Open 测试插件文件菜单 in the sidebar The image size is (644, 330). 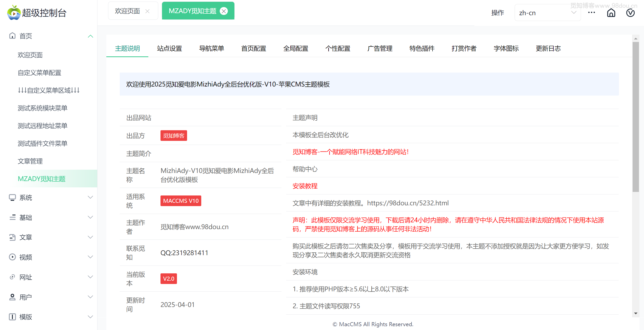49,143
